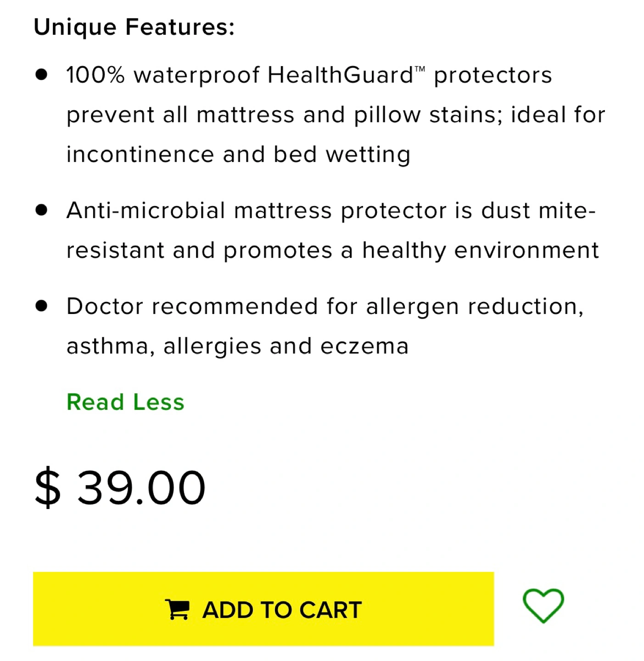Click the bullet before Anti-microbial
This screenshot has height=661, width=644.
pyautogui.click(x=41, y=211)
